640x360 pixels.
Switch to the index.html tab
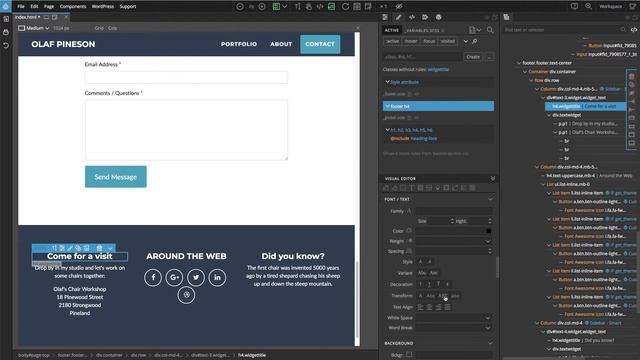point(27,17)
